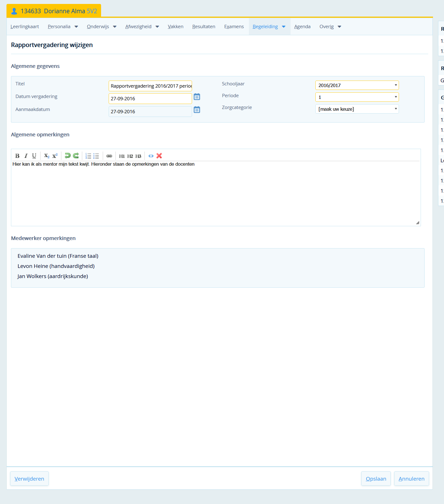Viewport: 444px width, 504px height.
Task: Open the Schooljaar dropdown
Action: [357, 85]
